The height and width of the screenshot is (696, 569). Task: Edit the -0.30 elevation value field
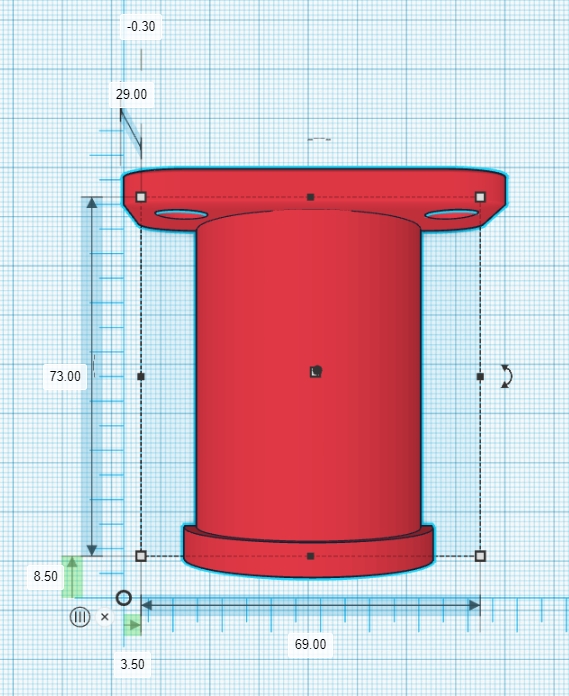coord(141,27)
